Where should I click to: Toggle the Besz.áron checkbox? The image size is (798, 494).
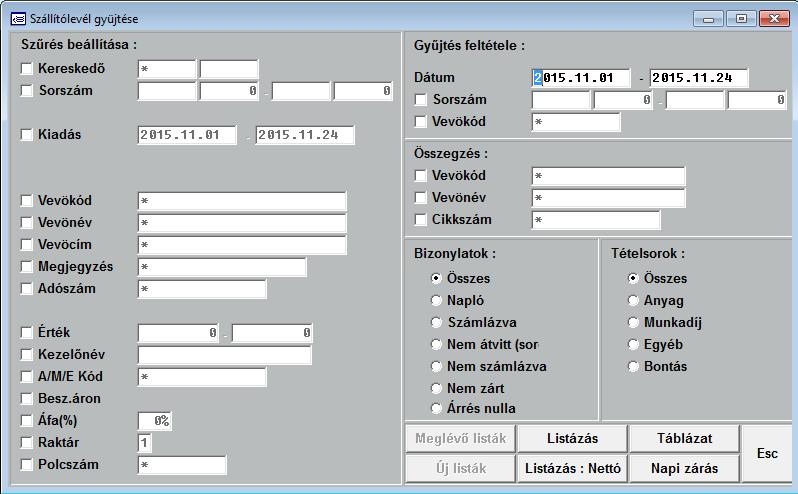26,398
